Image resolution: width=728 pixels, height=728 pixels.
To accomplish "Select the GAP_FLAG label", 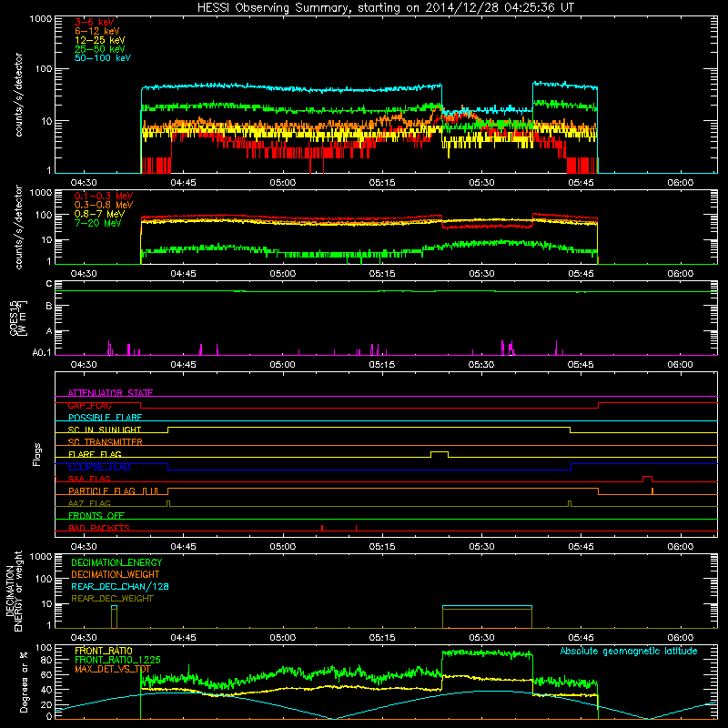I will (89, 405).
